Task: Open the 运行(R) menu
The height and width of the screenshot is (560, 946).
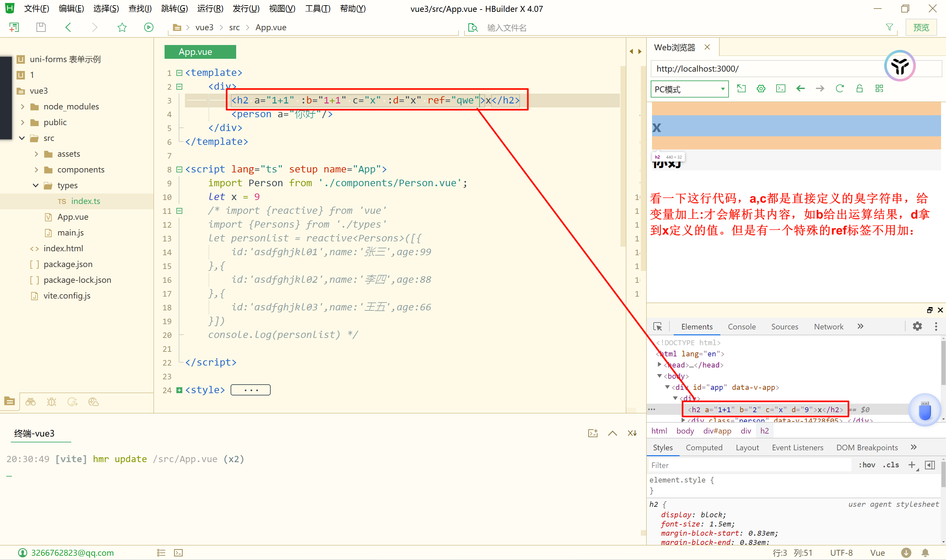Action: [210, 8]
